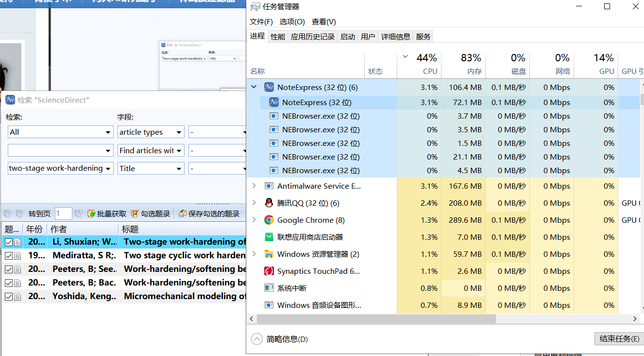This screenshot has height=356, width=644.
Task: Expand the Antimalware Service process group
Action: (254, 186)
